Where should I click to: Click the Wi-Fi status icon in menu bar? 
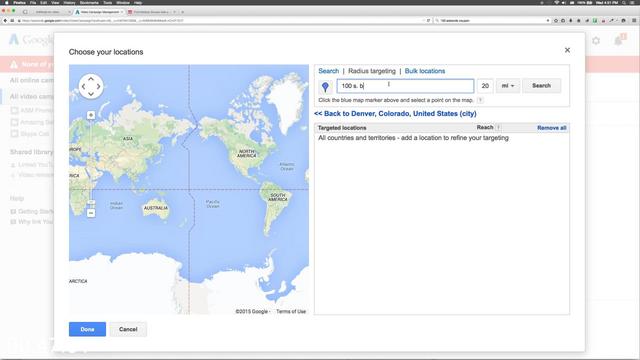tap(556, 2)
